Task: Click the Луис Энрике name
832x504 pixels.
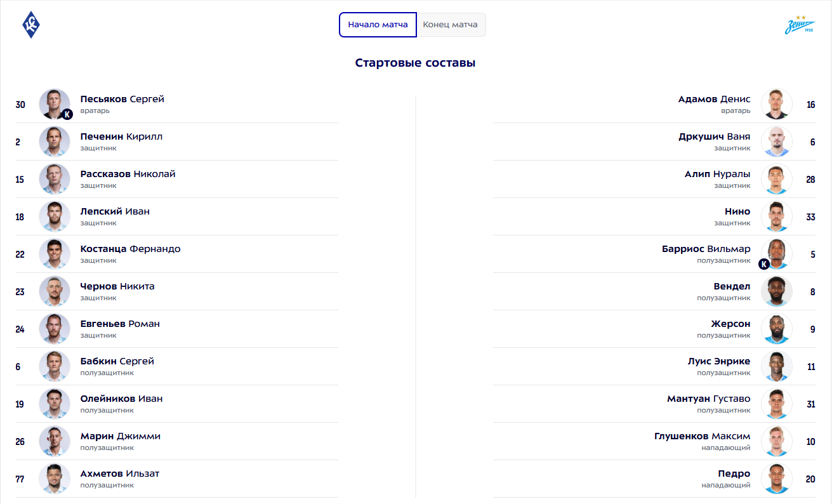Action: click(x=718, y=361)
